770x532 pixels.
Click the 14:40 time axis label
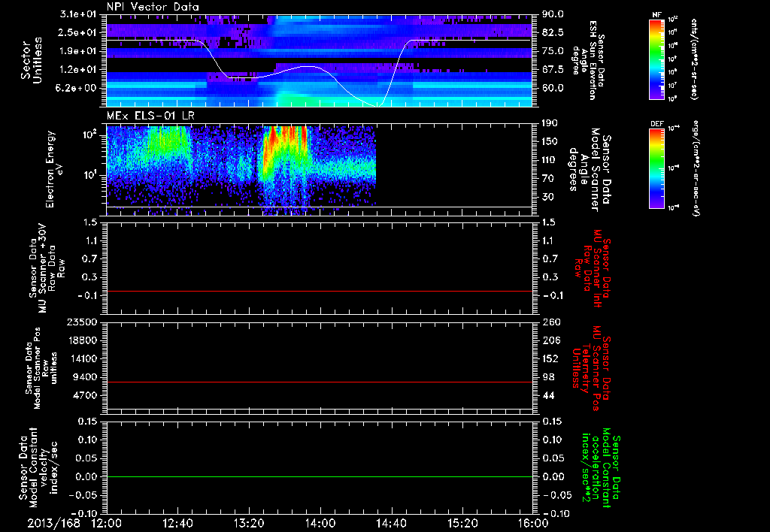390,522
